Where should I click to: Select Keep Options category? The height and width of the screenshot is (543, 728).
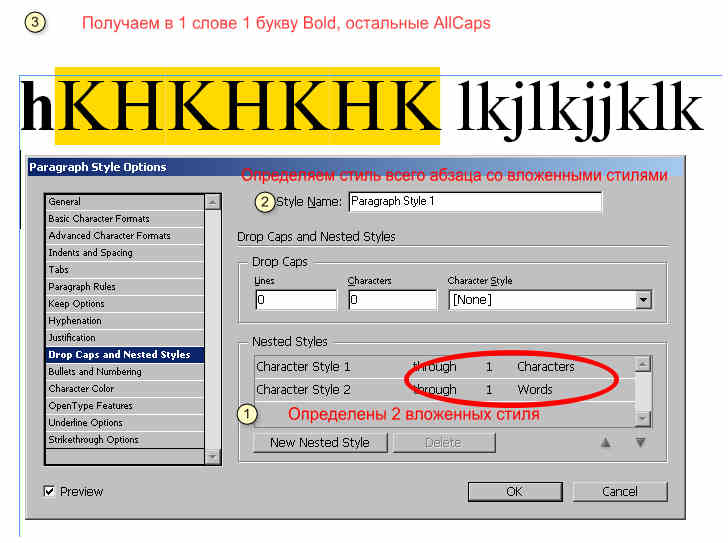[x=125, y=304]
